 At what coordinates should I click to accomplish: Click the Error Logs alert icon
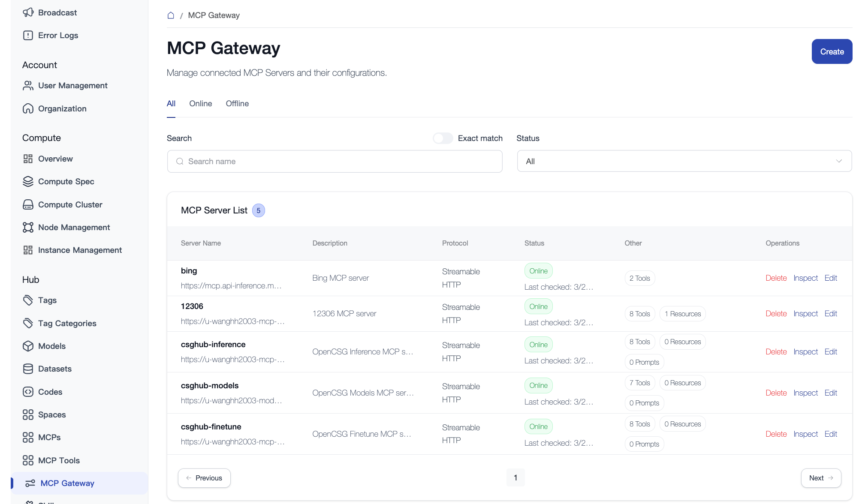point(28,35)
